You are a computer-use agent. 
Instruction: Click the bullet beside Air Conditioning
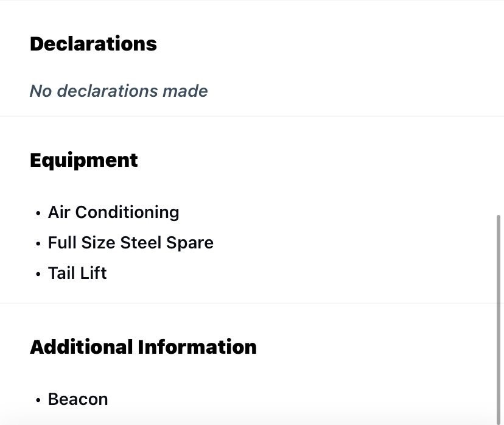[38, 213]
